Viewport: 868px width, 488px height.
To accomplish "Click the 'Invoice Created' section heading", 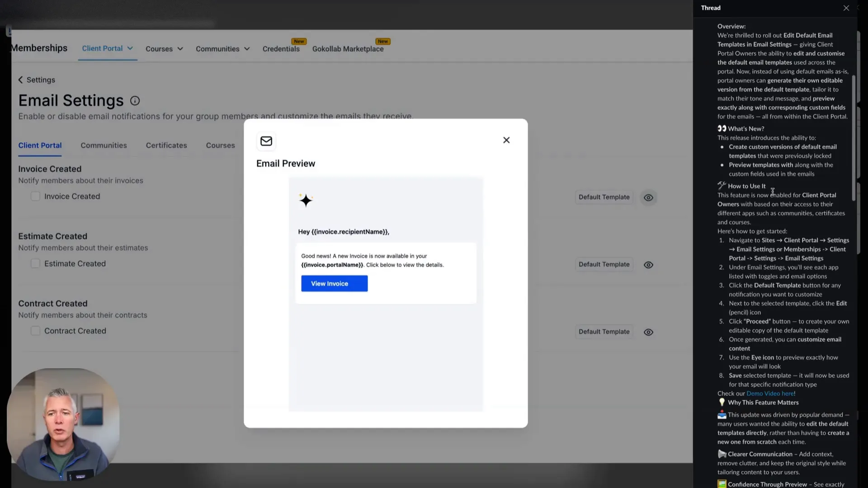I will pos(50,169).
